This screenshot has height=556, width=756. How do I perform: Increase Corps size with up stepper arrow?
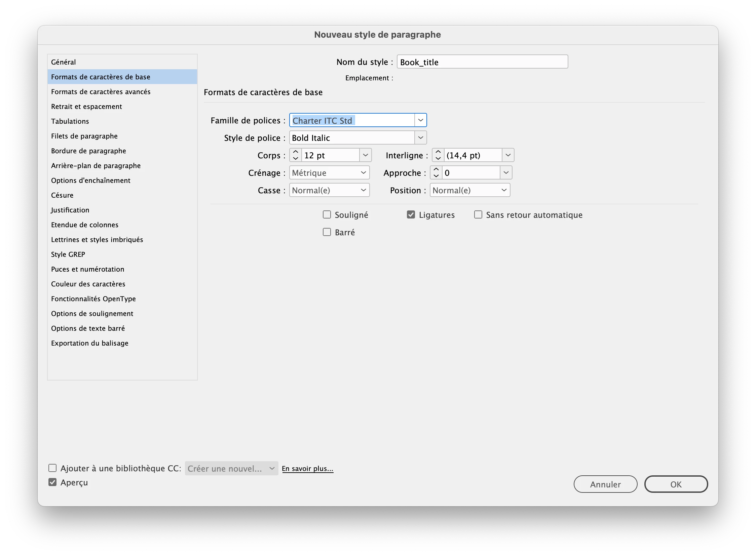click(296, 152)
